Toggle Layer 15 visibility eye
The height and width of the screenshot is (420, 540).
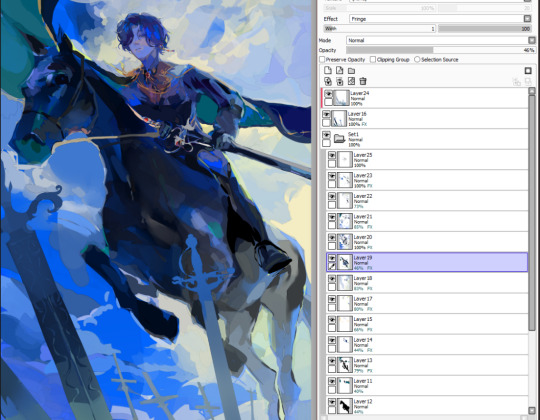pos(332,320)
